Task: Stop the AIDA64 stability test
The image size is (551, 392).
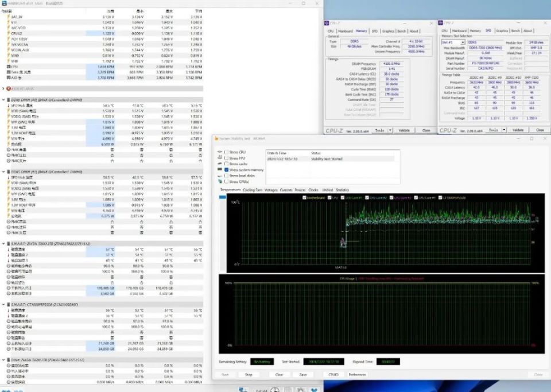Action: point(249,375)
